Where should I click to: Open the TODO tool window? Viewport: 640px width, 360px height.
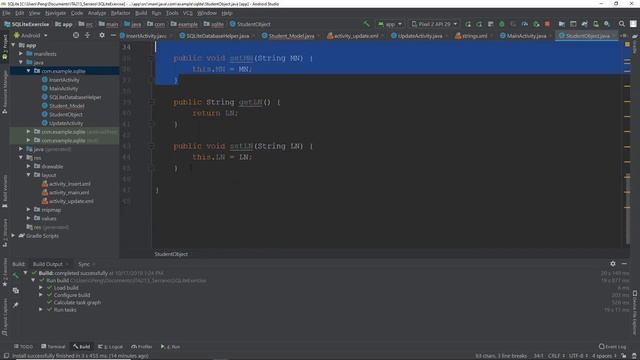23,347
